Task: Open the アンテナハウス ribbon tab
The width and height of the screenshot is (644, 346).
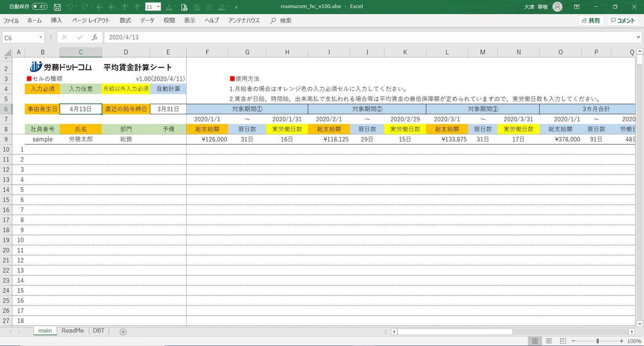Action: (x=244, y=21)
